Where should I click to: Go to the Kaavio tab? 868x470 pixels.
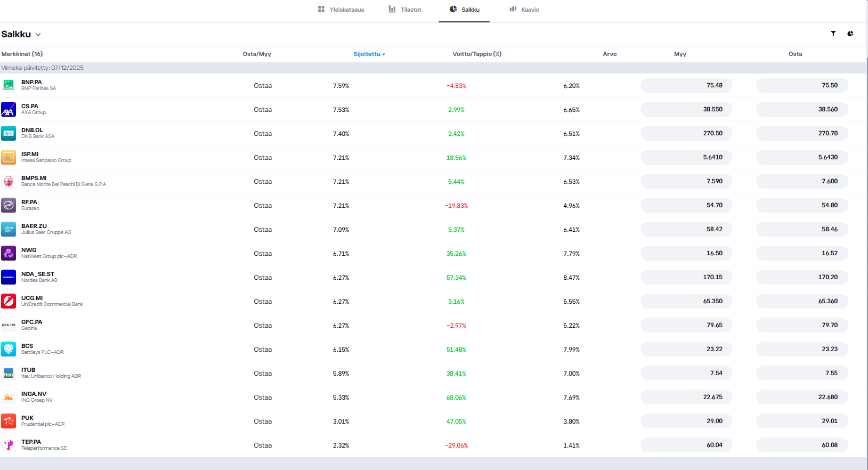pos(524,10)
